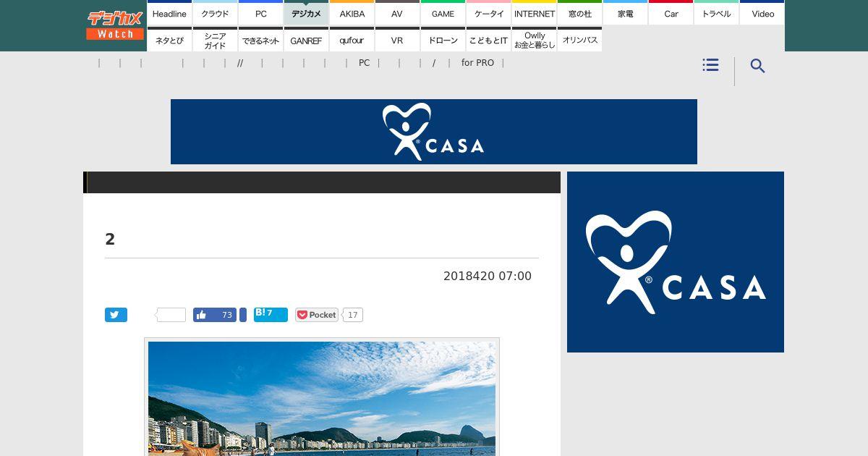The height and width of the screenshot is (456, 868).
Task: Open the ネタとぴ tab
Action: [x=169, y=39]
